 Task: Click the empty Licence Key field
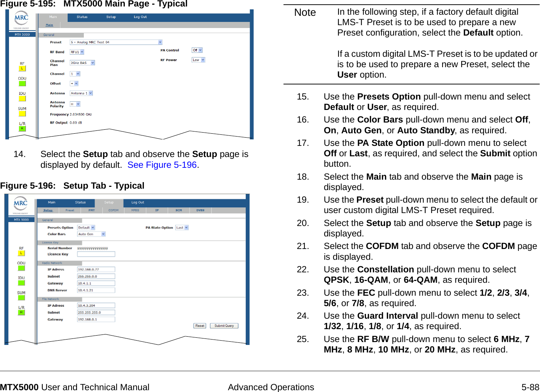96,254
